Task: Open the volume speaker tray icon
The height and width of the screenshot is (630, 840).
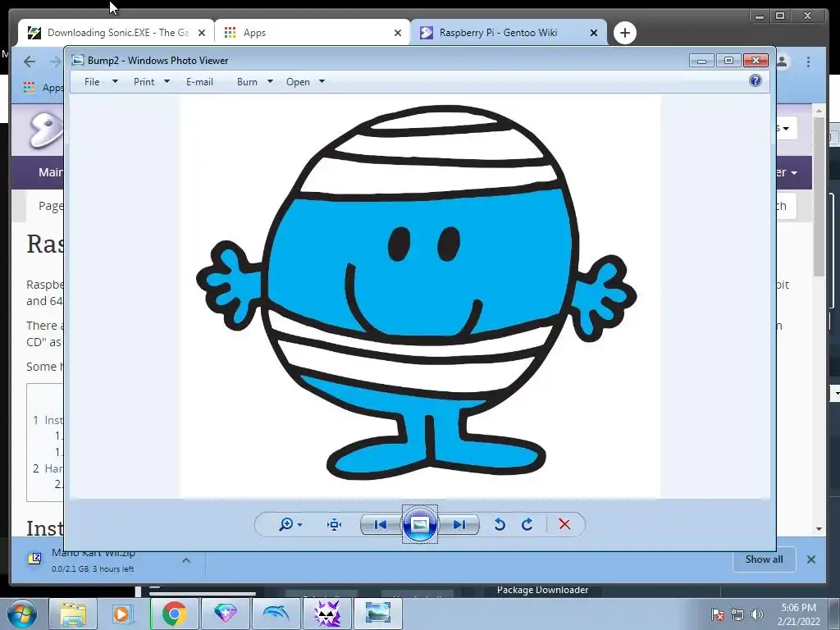Action: [x=756, y=615]
